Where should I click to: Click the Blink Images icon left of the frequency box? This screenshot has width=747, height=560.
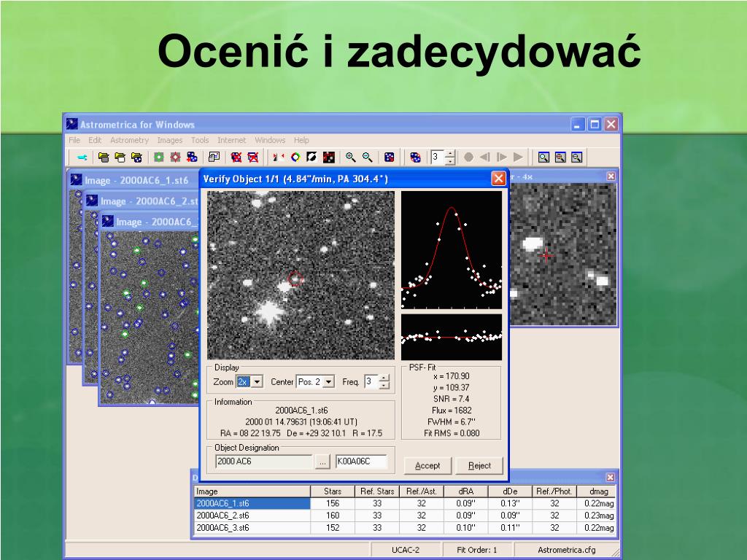click(415, 157)
